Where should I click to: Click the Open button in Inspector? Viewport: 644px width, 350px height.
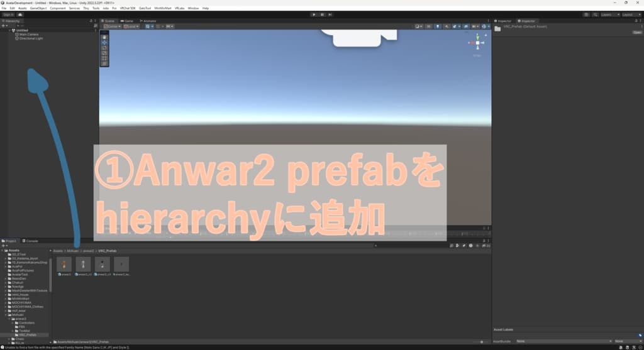(637, 33)
